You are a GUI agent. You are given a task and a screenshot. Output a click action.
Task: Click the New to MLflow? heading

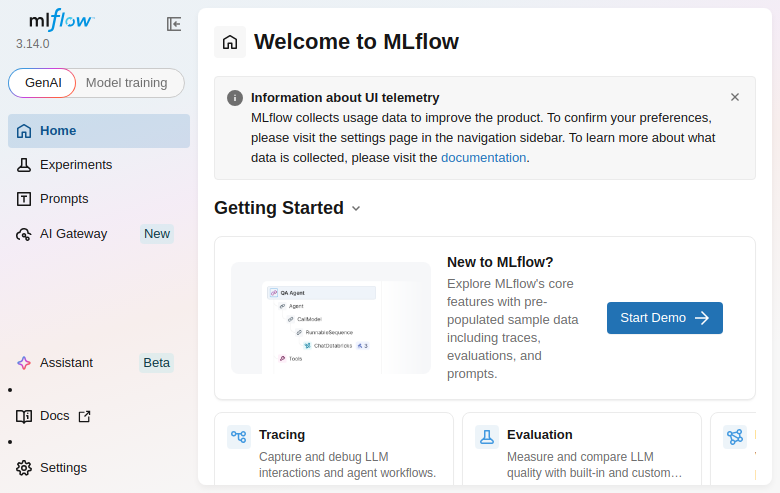[x=500, y=262]
